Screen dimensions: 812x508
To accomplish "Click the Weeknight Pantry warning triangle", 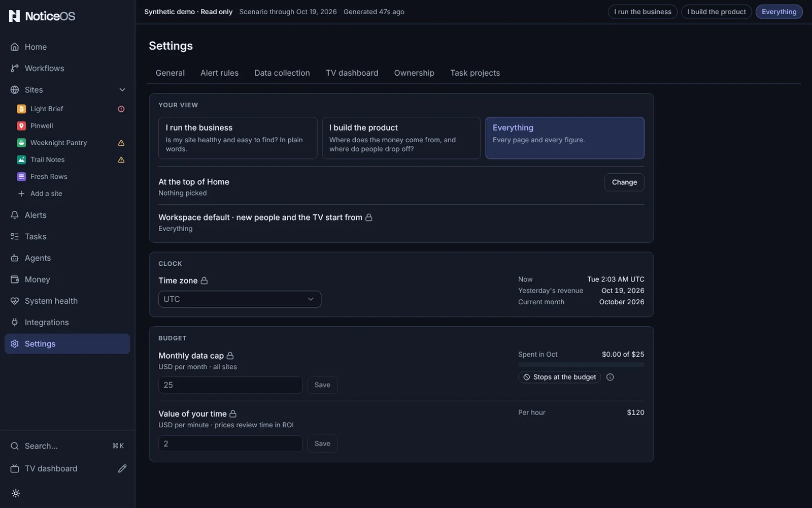I will tap(121, 143).
